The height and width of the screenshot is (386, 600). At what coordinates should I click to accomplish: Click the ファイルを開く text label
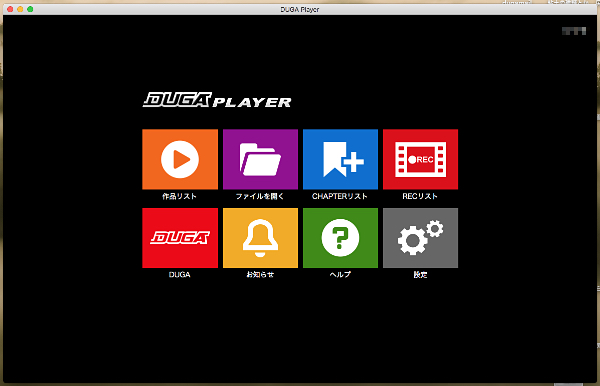(x=260, y=196)
